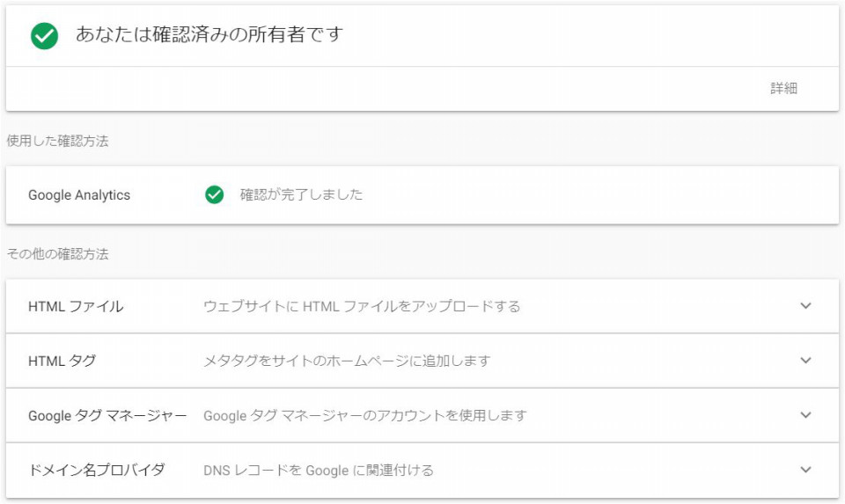Screen dimensions: 845x504
Task: Select the HTML タグ method label
Action: coord(62,361)
